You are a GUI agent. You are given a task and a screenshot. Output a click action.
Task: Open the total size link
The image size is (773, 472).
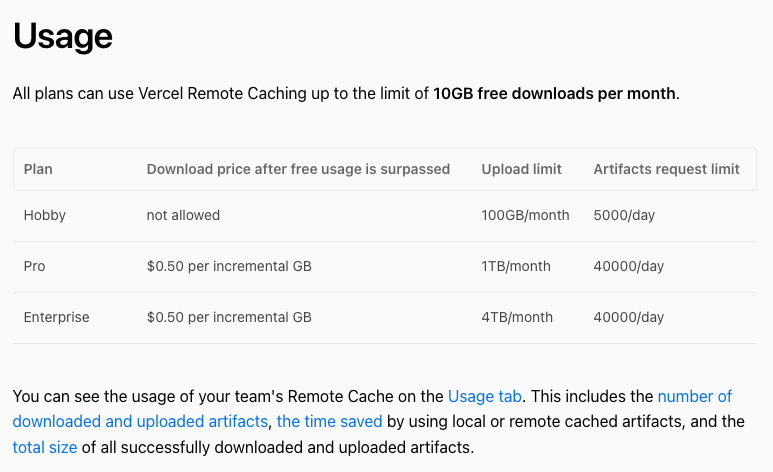pyautogui.click(x=45, y=447)
